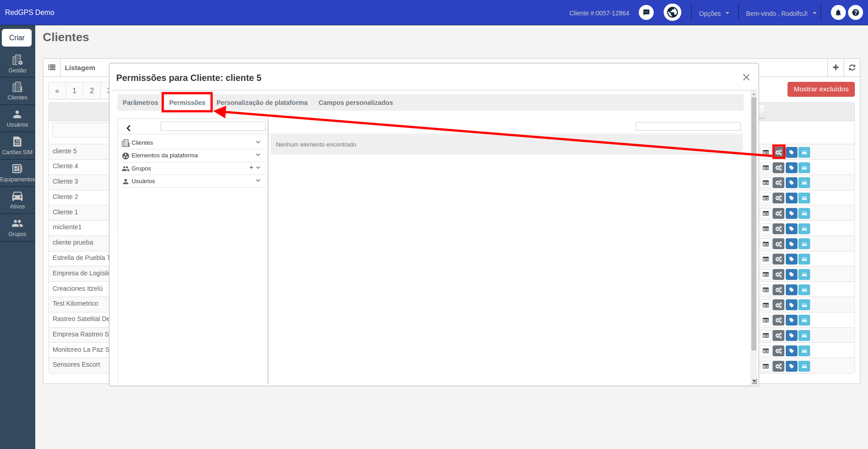Open the Ativos sidebar section
Screen dimensions: 868x449
coord(17,200)
